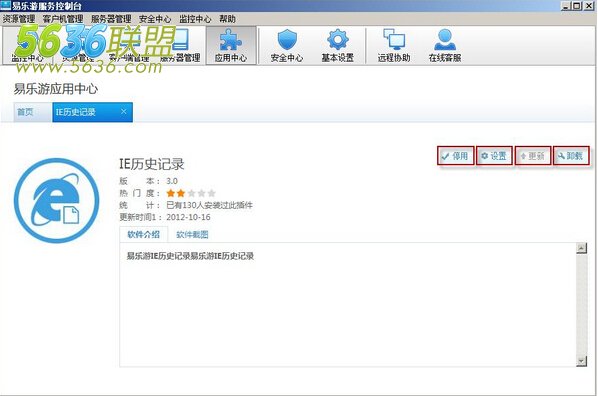The width and height of the screenshot is (598, 396).
Task: Open the 监控中心 menu in menu bar
Action: [x=195, y=19]
